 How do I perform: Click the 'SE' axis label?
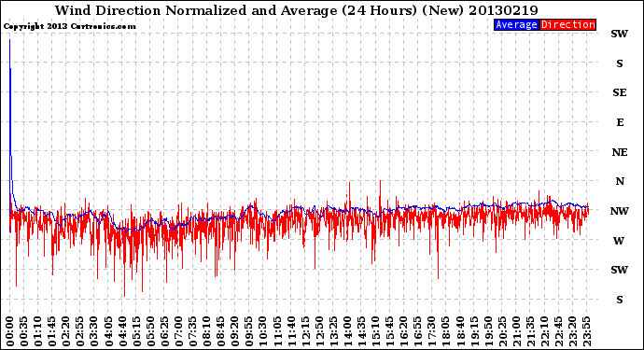(x=620, y=92)
